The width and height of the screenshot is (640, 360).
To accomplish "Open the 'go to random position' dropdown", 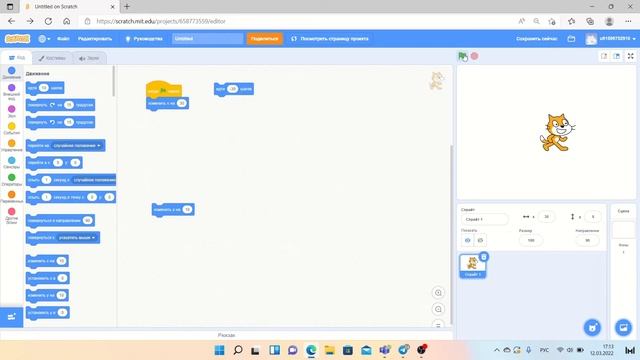I will 77,145.
